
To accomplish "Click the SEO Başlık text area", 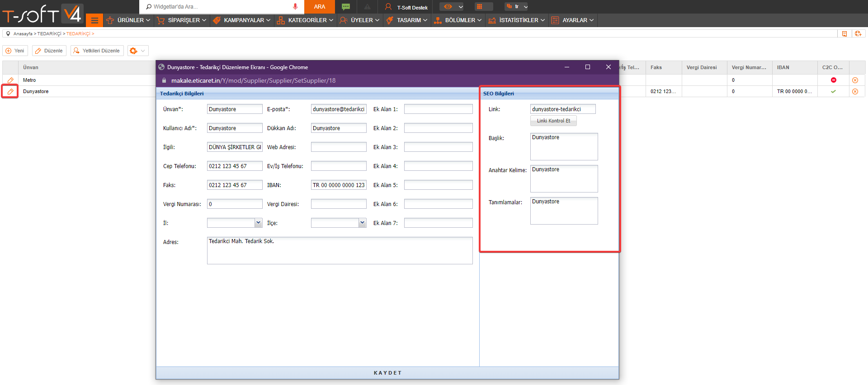I will tap(564, 146).
